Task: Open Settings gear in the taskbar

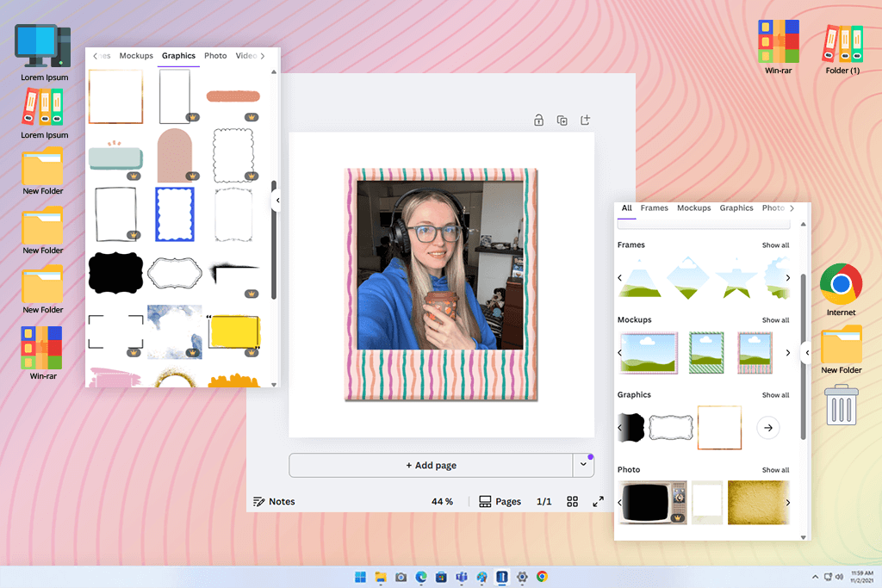Action: point(522,577)
